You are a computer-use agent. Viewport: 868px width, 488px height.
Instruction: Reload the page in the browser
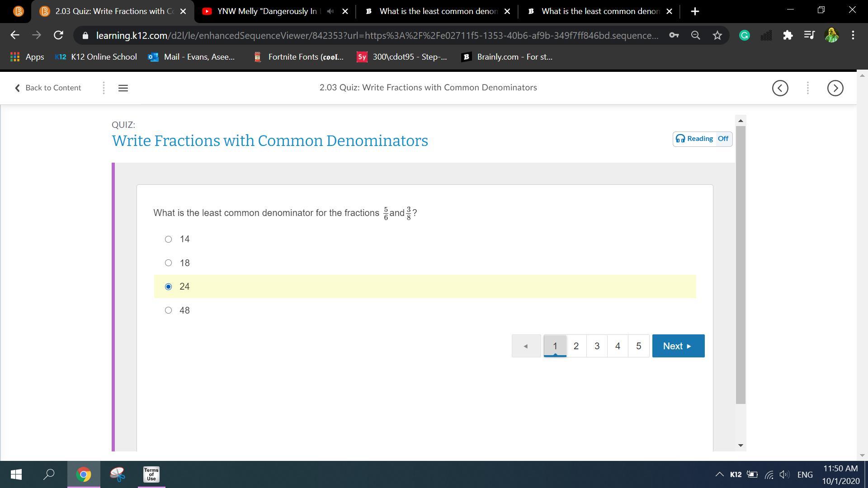click(58, 35)
